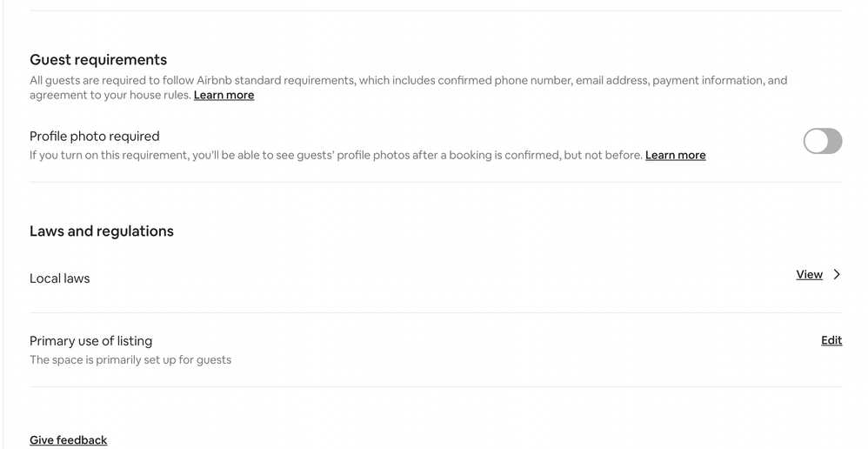
Task: Click the divider line below Profile photo section
Action: click(435, 182)
